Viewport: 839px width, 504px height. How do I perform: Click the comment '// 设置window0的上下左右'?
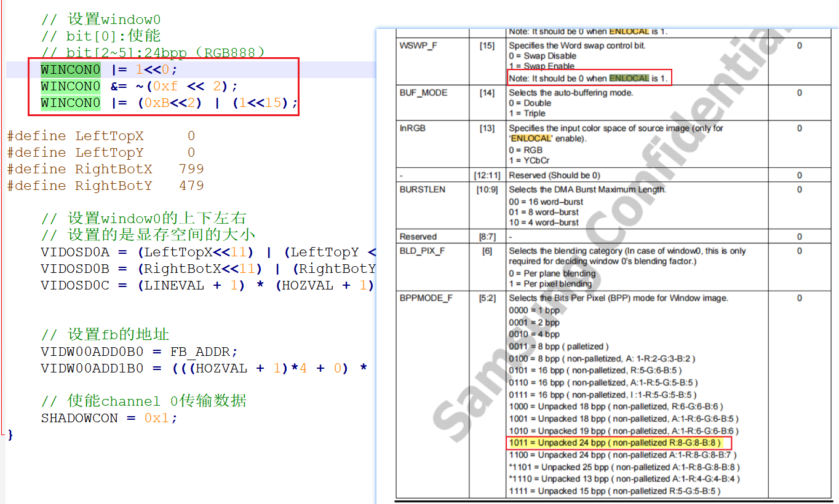click(x=143, y=218)
